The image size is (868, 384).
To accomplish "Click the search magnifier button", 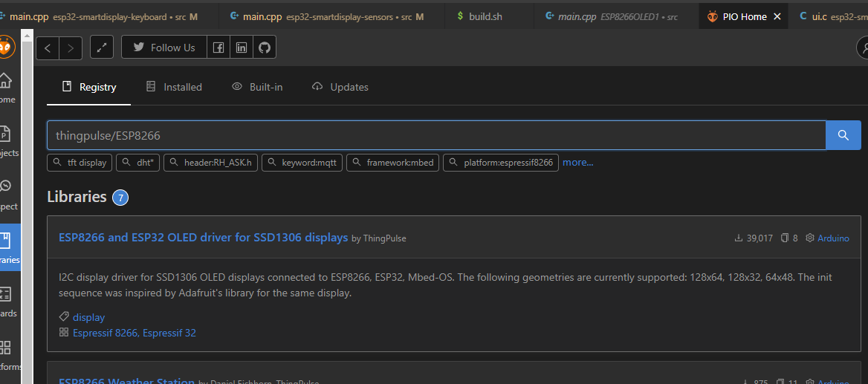I will (x=843, y=135).
